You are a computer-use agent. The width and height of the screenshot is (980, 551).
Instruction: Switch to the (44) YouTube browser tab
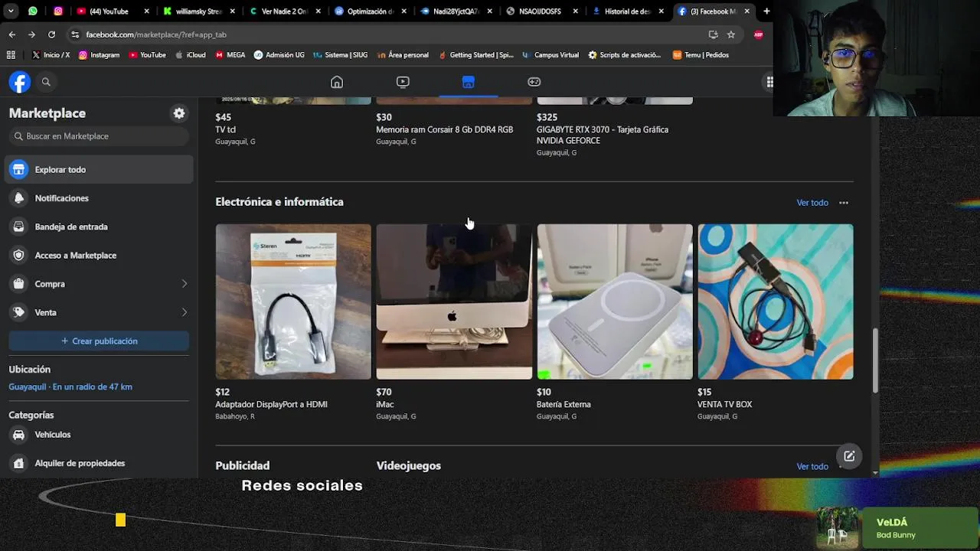point(113,11)
